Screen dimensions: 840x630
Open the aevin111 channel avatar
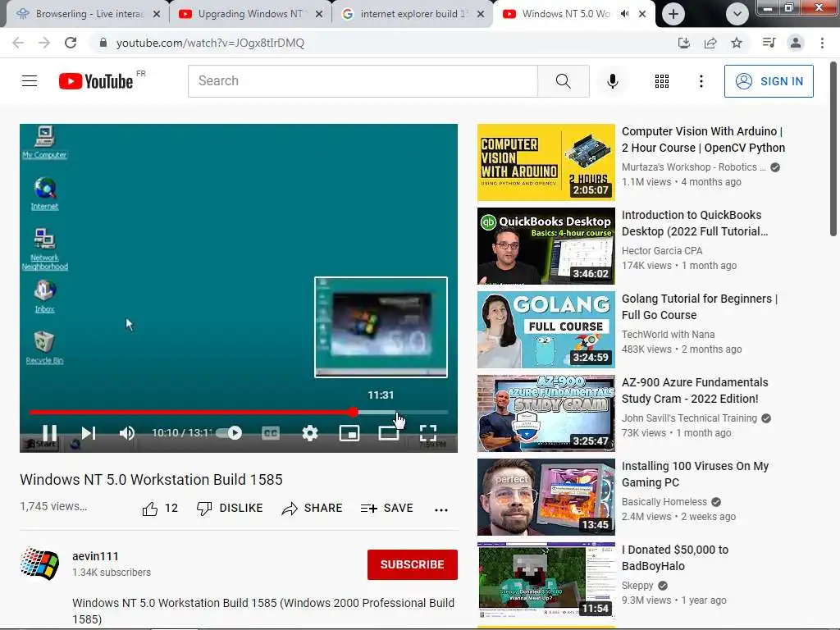pos(39,564)
